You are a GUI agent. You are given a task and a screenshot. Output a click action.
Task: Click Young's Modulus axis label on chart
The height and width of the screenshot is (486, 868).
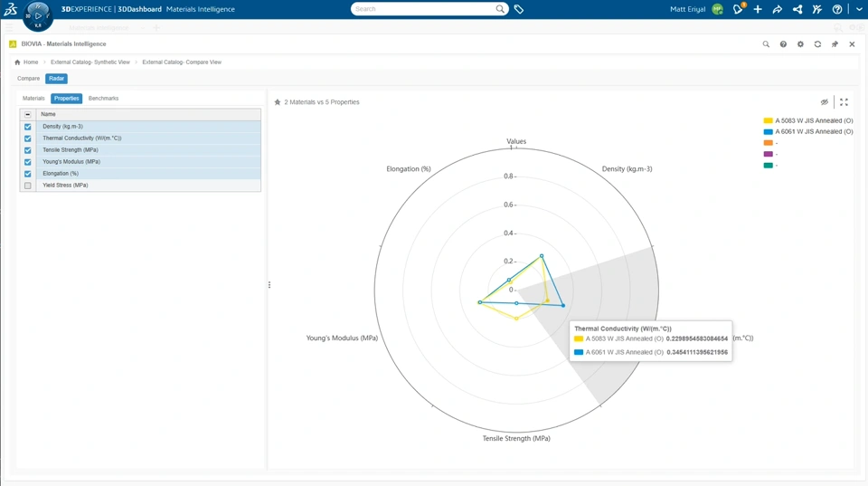(342, 338)
